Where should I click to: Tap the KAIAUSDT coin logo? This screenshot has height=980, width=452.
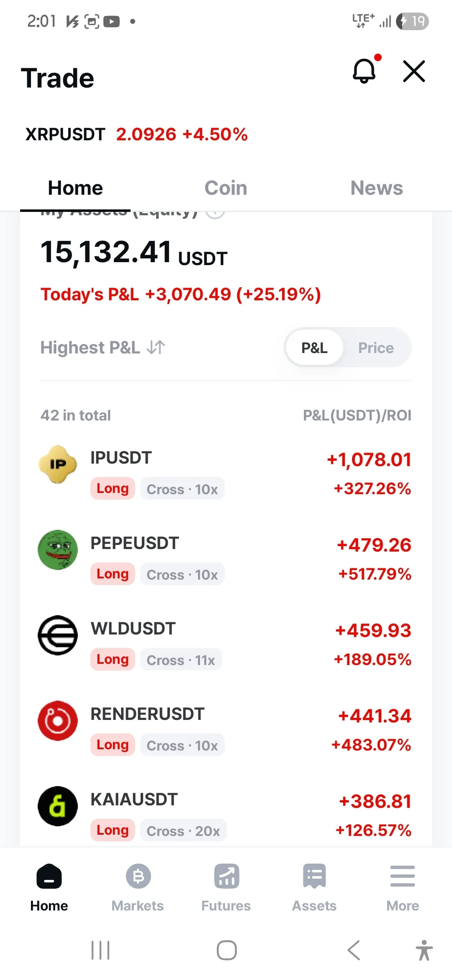click(x=58, y=806)
